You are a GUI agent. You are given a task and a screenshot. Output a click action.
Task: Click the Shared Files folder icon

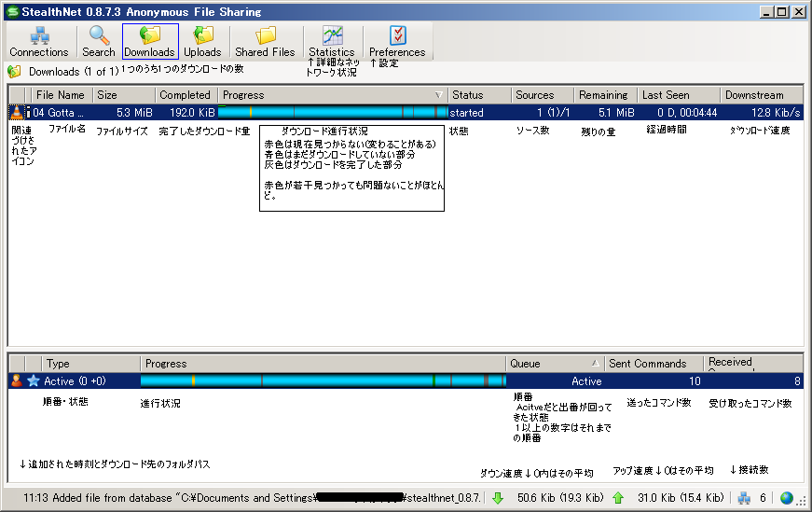[x=266, y=35]
